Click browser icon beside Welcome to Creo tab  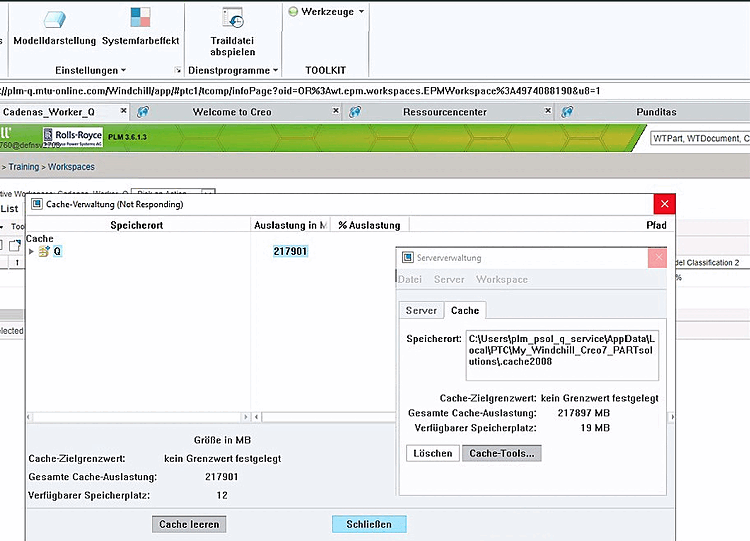coord(143,112)
